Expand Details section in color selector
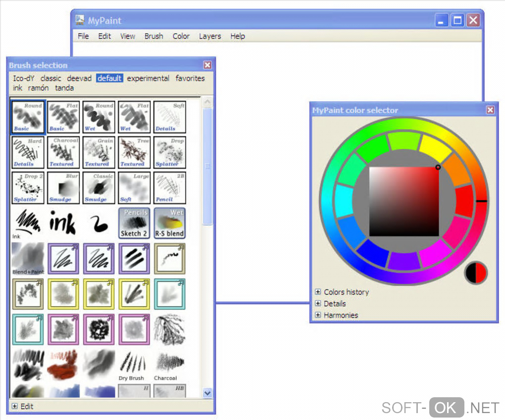Viewport: 505px width, 420px height. [x=331, y=303]
